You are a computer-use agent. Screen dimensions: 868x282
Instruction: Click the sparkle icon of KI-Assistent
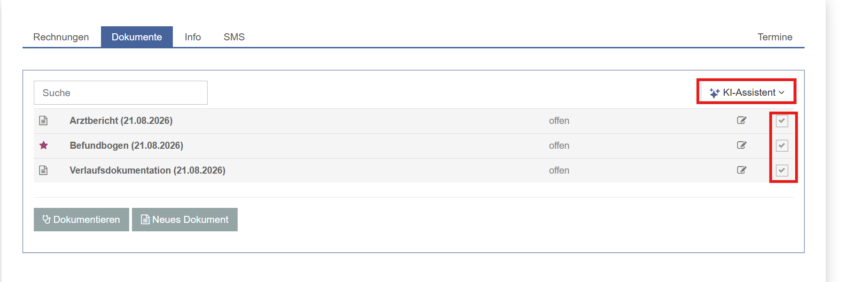coord(714,93)
